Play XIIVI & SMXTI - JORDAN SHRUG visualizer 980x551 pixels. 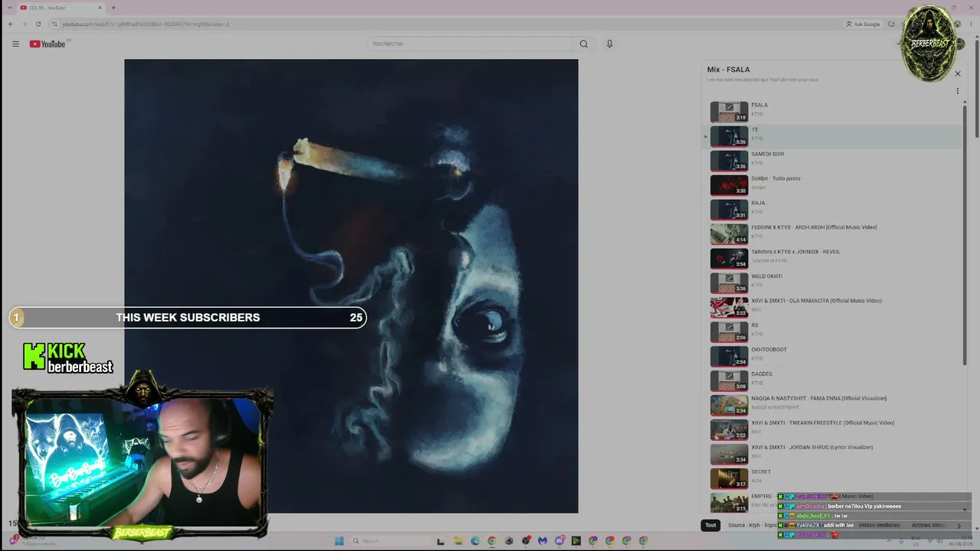click(729, 455)
